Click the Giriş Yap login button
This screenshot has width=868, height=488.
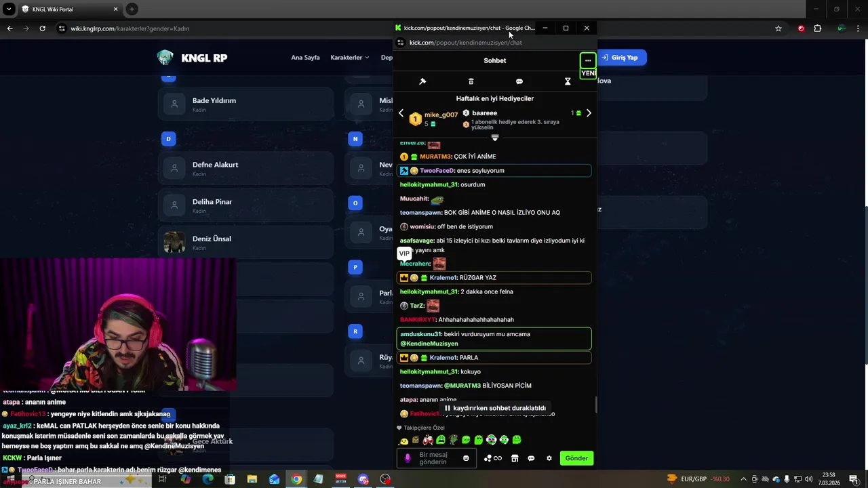coord(620,58)
